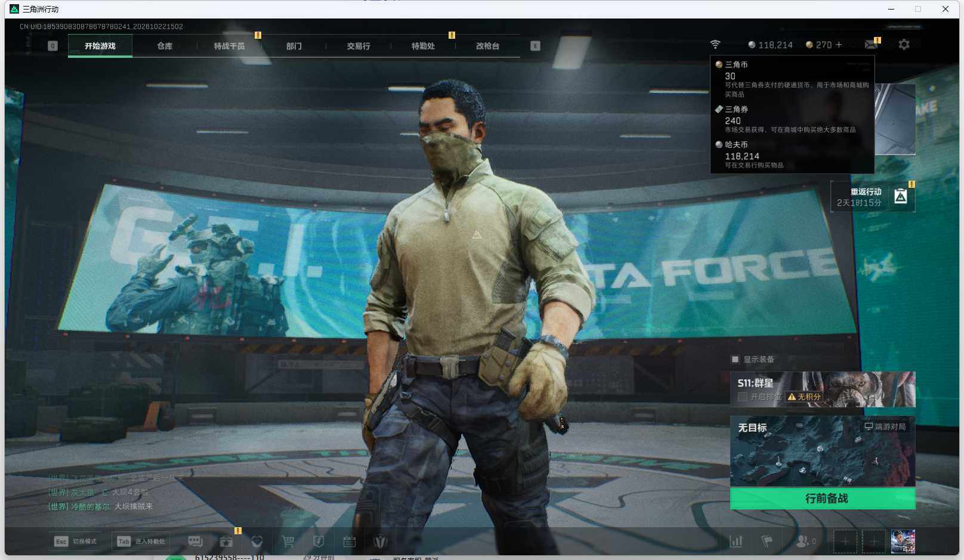The height and width of the screenshot is (560, 964).
Task: Enable the 开启排位 checkbox
Action: click(x=743, y=397)
